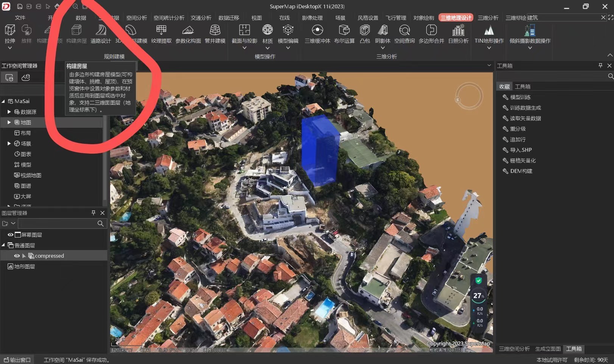Switch to 三维分析 ribbon tab
This screenshot has width=614, height=364.
[x=488, y=18]
